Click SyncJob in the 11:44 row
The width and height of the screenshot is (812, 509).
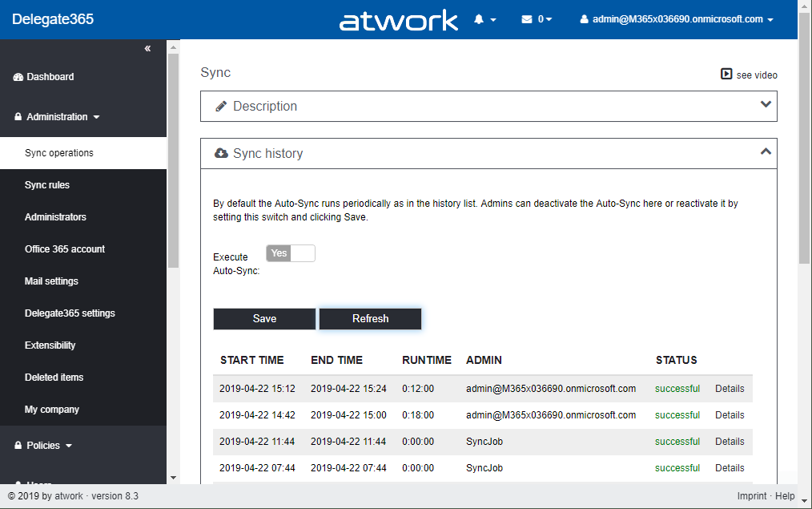pyautogui.click(x=484, y=442)
